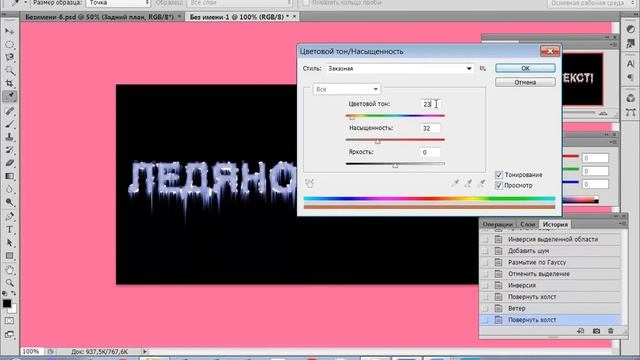Select the Hand tool
Screen dimensions: 640x360
coord(10,270)
